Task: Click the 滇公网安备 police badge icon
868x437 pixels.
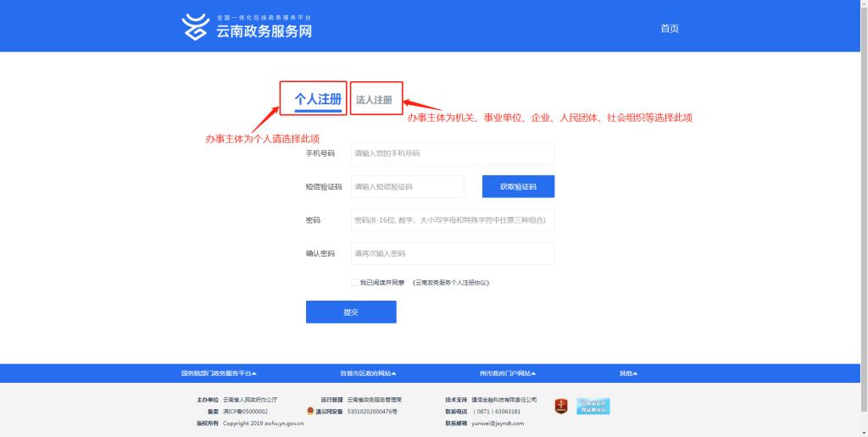Action: [x=311, y=412]
